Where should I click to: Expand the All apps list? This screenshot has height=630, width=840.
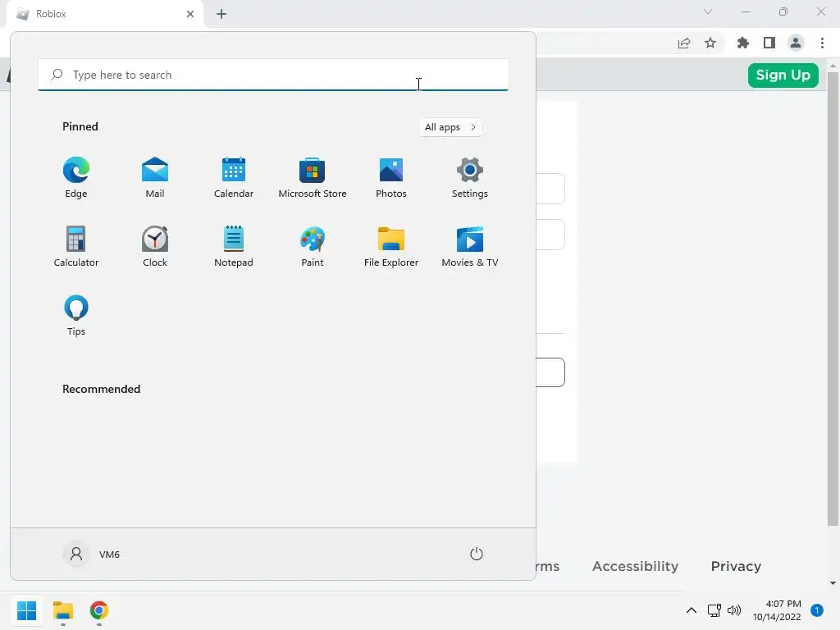coord(450,127)
